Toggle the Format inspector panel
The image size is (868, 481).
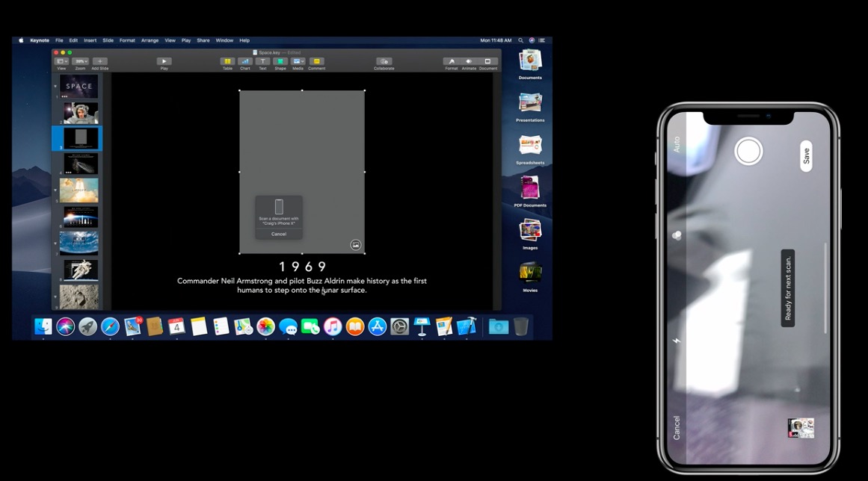(452, 61)
